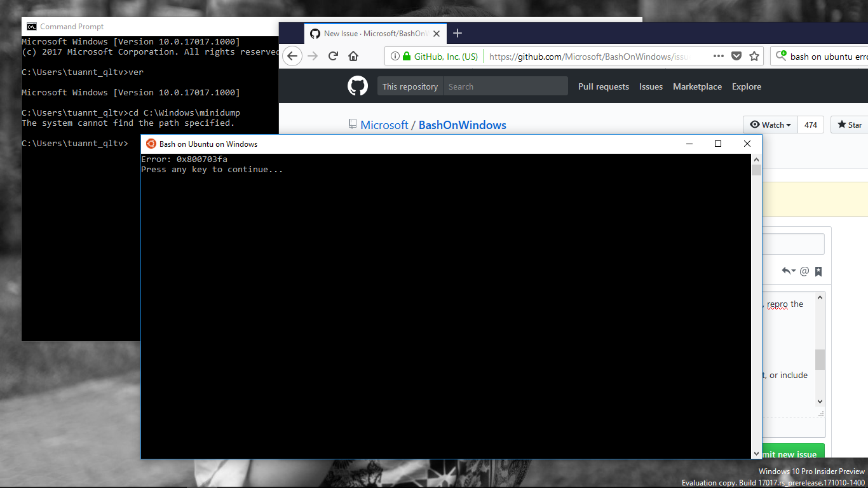The height and width of the screenshot is (488, 868).
Task: Click the Firefox back arrow button
Action: click(x=292, y=56)
